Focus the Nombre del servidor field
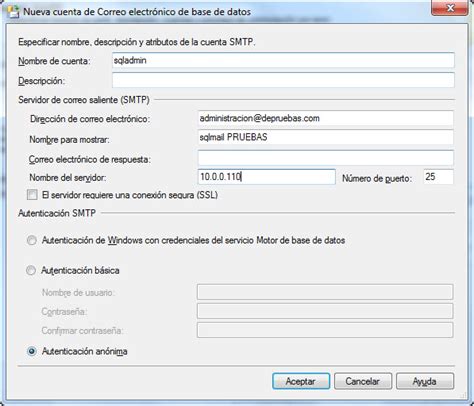 coord(267,177)
